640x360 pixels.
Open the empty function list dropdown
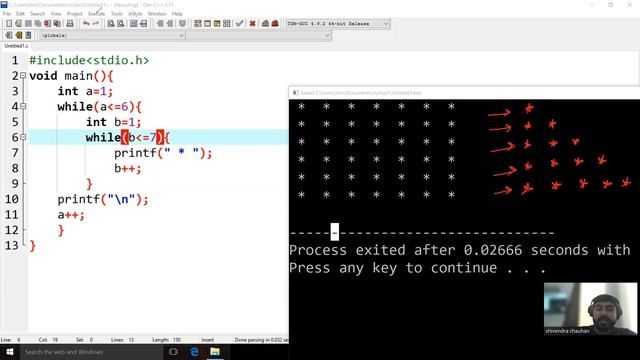(x=259, y=36)
